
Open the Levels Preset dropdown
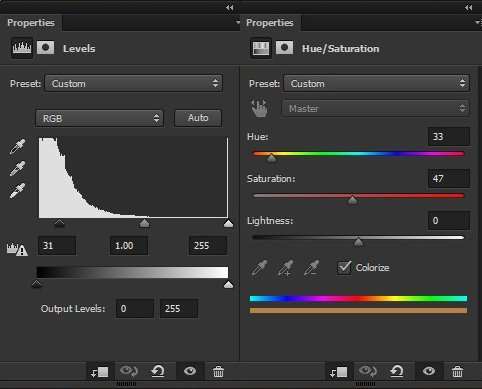pyautogui.click(x=134, y=83)
